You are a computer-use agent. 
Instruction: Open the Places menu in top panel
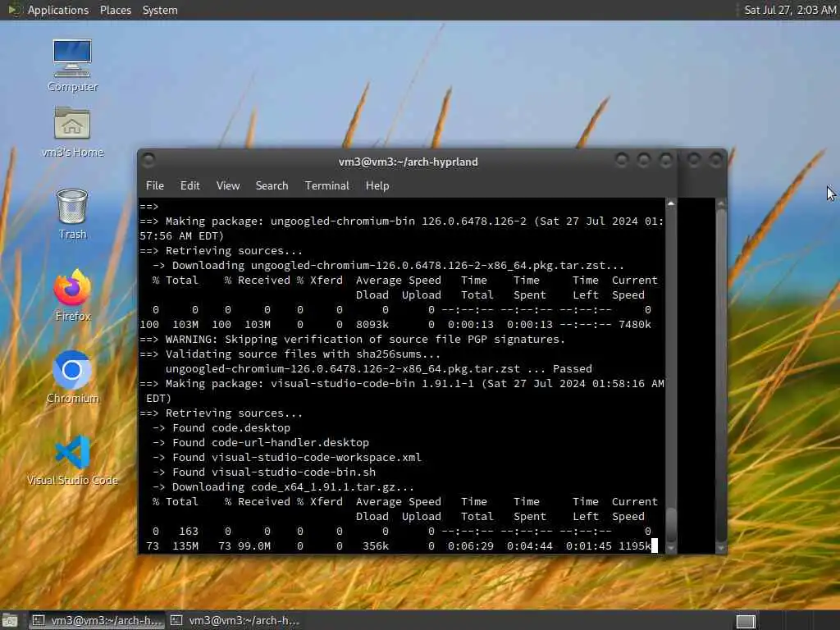click(115, 10)
